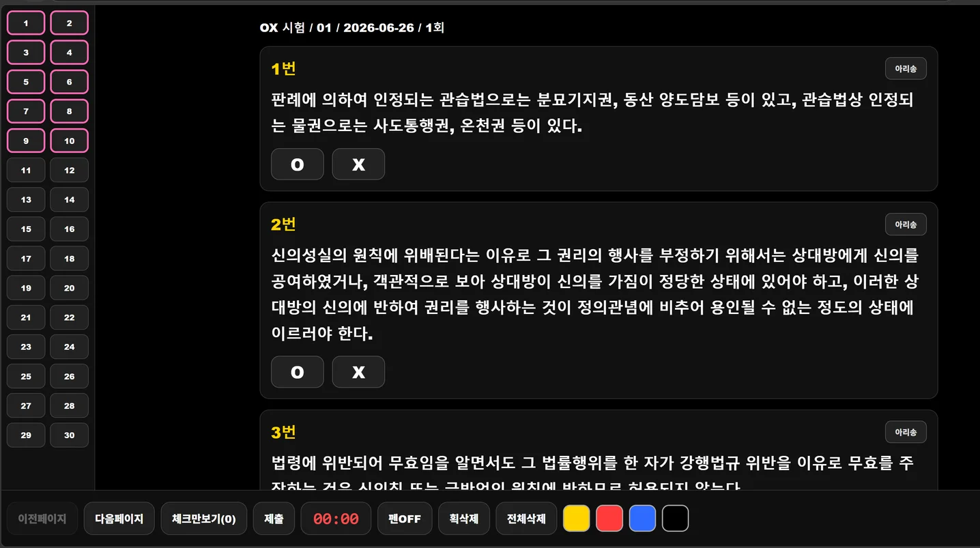Mark question 2번 as 아리송

click(x=906, y=225)
